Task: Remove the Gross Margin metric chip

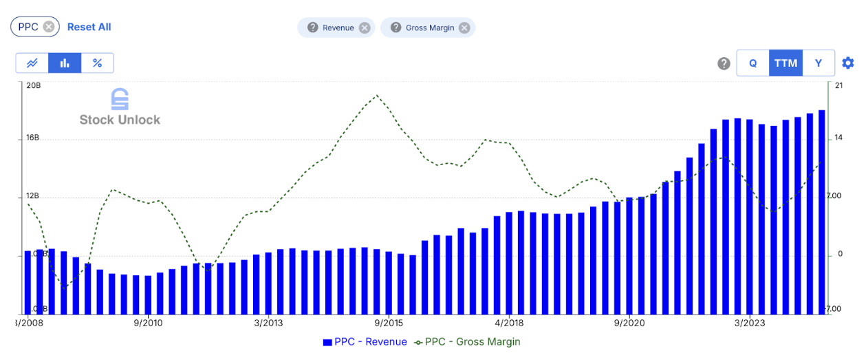Action: 464,28
